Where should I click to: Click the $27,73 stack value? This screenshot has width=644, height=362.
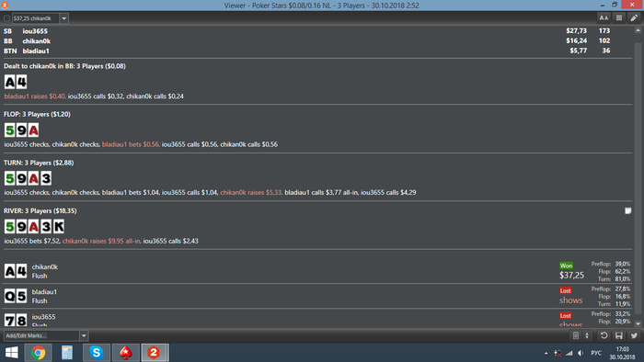pyautogui.click(x=576, y=30)
